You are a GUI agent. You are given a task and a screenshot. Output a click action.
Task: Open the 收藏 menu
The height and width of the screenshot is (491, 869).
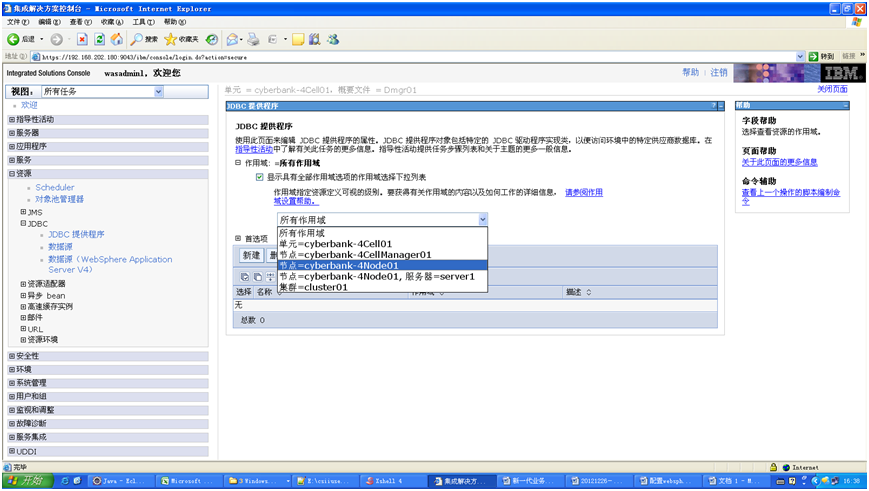(x=112, y=22)
